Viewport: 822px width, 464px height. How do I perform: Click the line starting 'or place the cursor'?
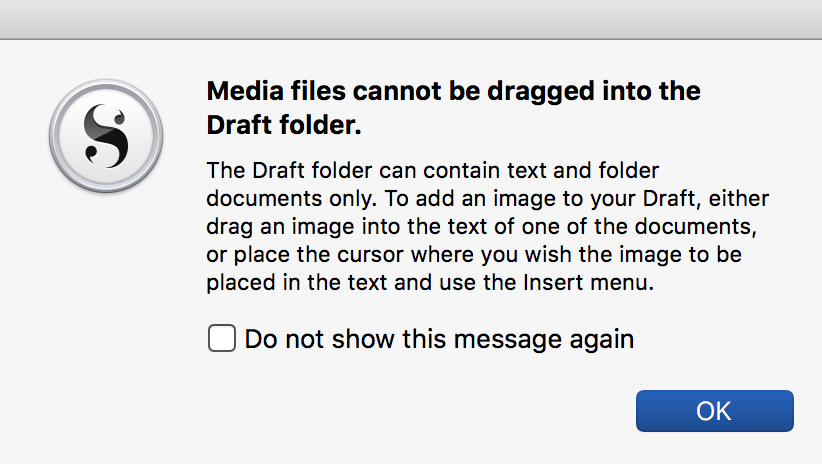click(x=474, y=255)
